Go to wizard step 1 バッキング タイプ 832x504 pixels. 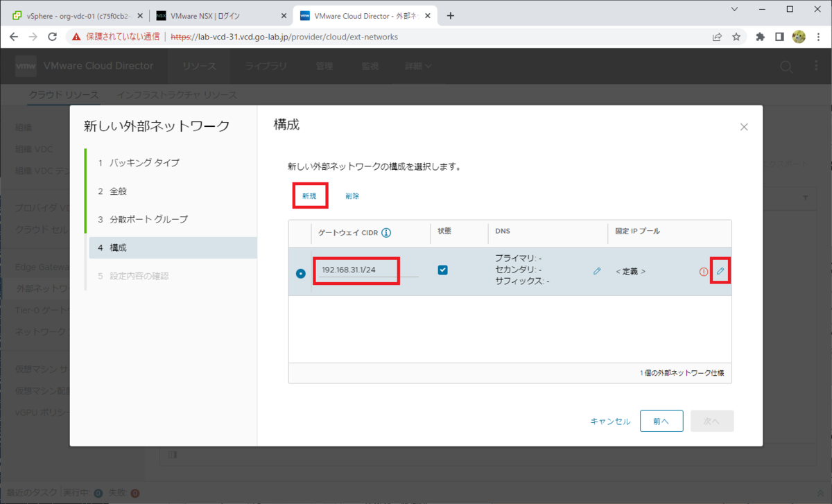coord(173,163)
